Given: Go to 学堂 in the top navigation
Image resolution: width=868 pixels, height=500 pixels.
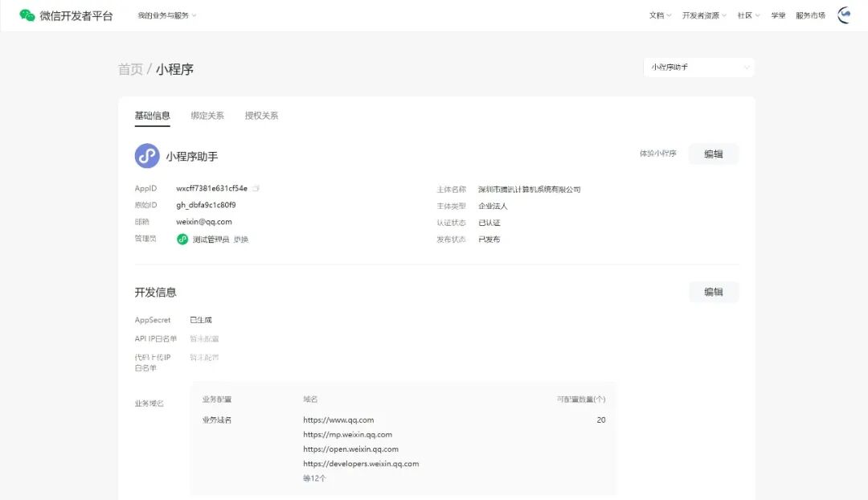Looking at the screenshot, I should pos(778,15).
